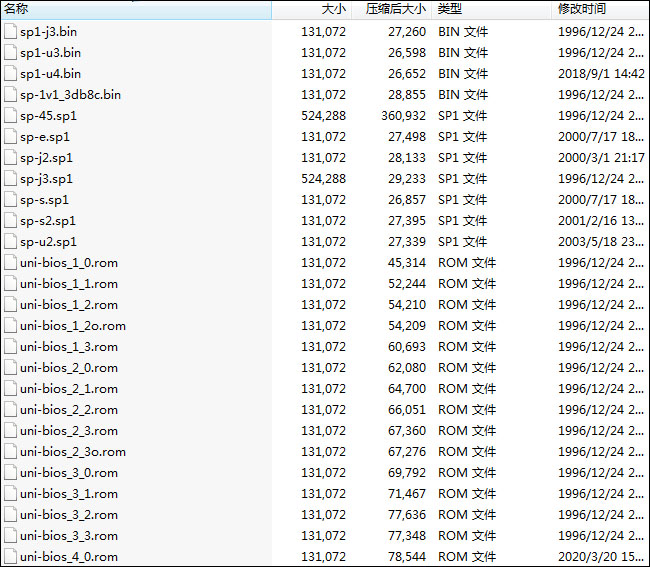Select the file name sp-45.sp1
Screen dimensions: 650x567
point(49,116)
